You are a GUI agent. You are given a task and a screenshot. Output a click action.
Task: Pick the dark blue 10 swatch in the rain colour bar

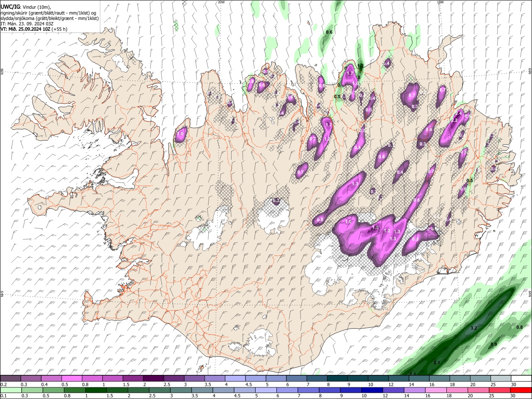[371, 390]
